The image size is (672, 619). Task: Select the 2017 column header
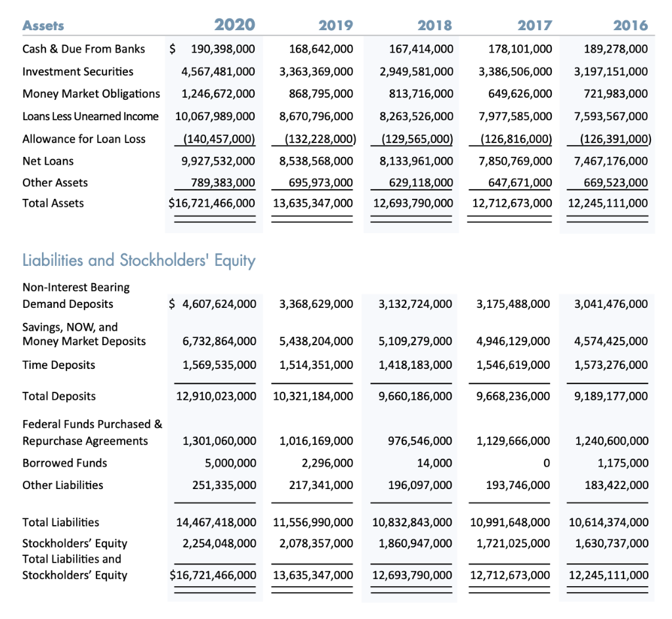pyautogui.click(x=534, y=25)
